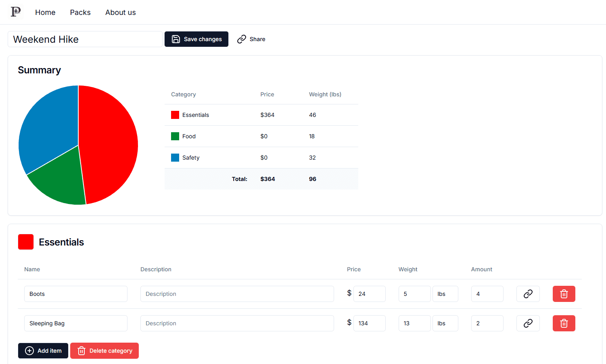Open the weight unit dropdown for Sleeping Bag
Screen dimensions: 606x364
coord(445,323)
